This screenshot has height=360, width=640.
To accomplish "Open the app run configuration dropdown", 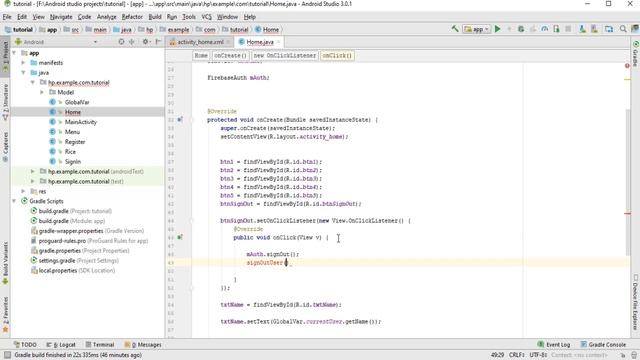I will pyautogui.click(x=477, y=29).
